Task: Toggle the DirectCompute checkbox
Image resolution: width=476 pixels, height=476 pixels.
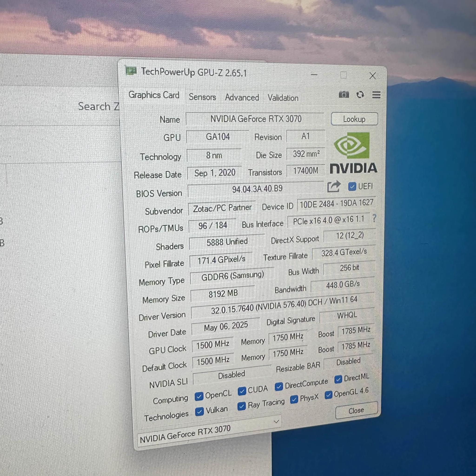Action: point(279,387)
